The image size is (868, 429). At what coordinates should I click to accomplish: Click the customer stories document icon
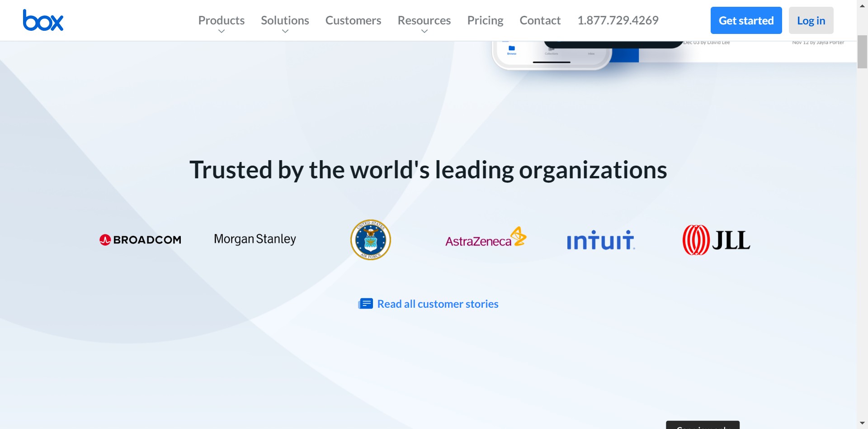point(365,304)
